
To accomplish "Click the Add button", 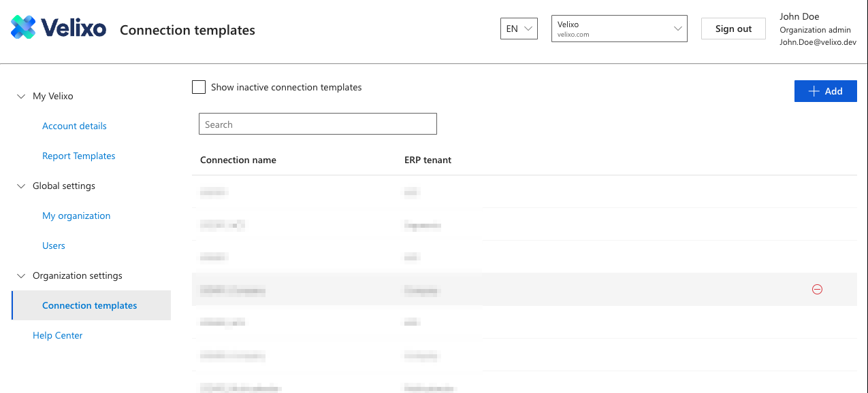I will point(825,91).
